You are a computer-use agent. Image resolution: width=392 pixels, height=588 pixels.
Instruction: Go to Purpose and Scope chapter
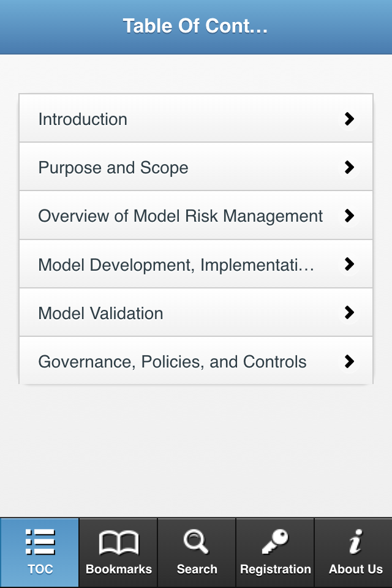113,167
